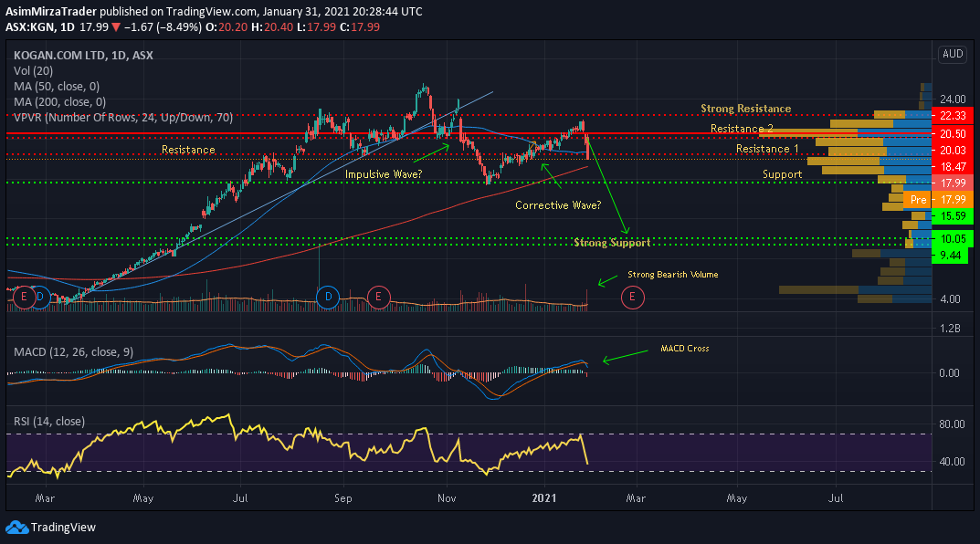
Task: Click the red 22.33 price label
Action: (x=953, y=116)
